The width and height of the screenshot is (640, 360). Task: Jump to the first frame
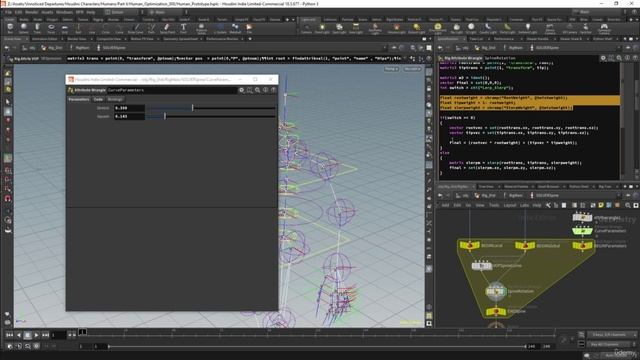tap(9, 335)
